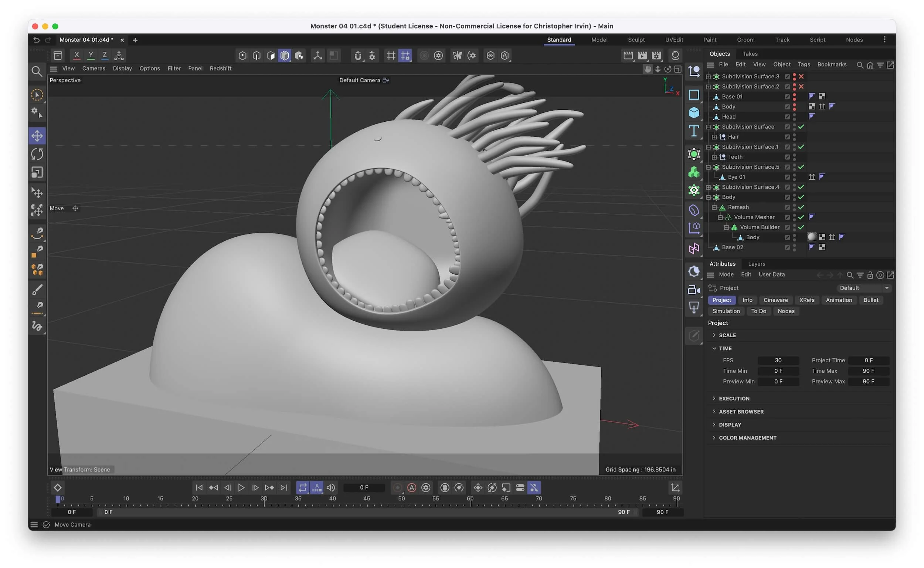This screenshot has width=924, height=568.
Task: Select the Scale tool
Action: (37, 172)
